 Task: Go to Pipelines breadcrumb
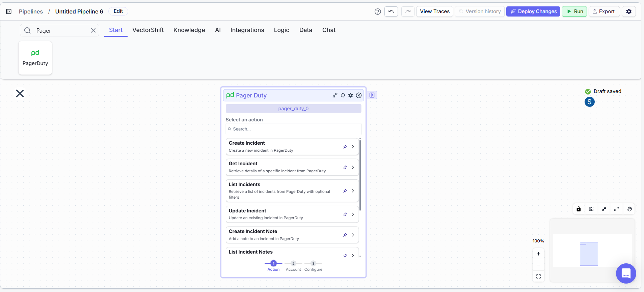click(x=31, y=11)
